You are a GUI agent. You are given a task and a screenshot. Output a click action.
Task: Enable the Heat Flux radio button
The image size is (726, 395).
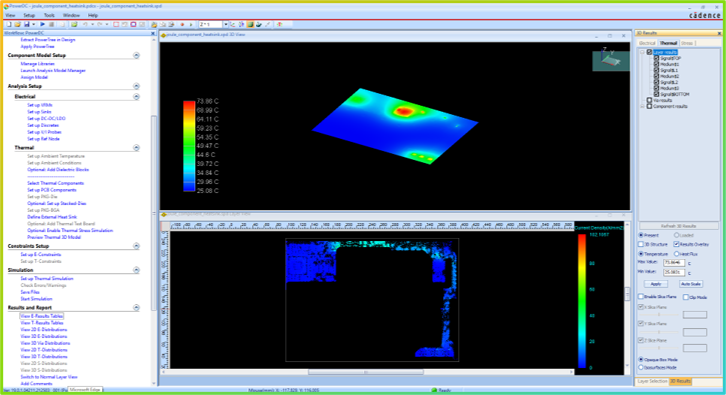tap(676, 254)
